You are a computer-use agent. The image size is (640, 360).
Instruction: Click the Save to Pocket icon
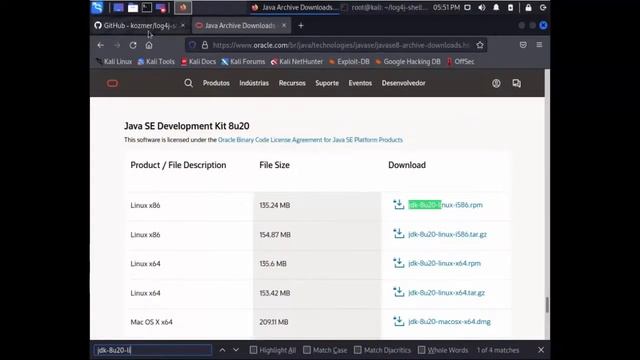pyautogui.click(x=523, y=45)
